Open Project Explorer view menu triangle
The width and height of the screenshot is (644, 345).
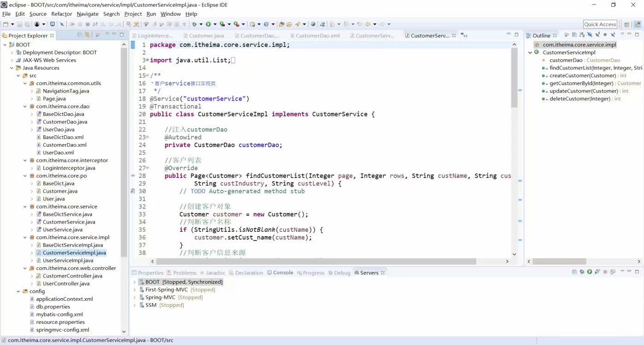(107, 34)
